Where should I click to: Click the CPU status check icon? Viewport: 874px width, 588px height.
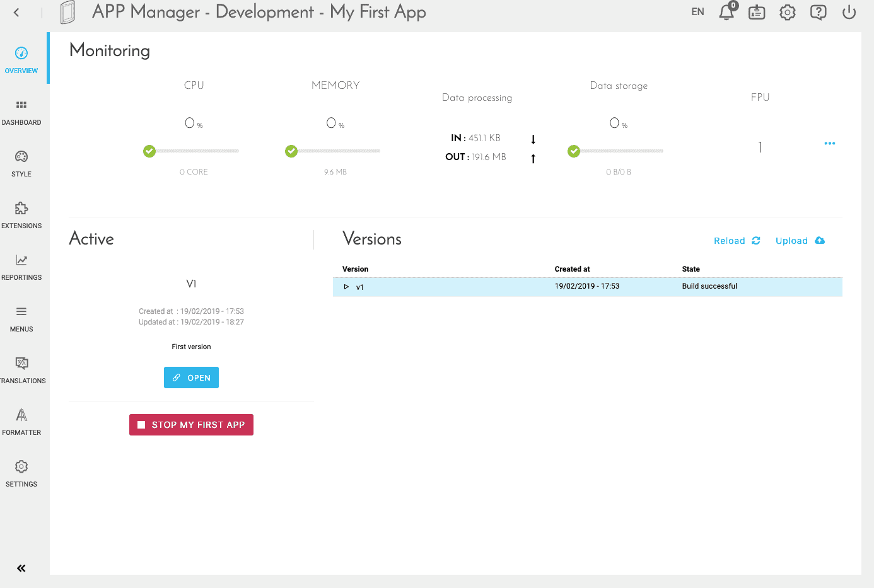[x=149, y=151]
